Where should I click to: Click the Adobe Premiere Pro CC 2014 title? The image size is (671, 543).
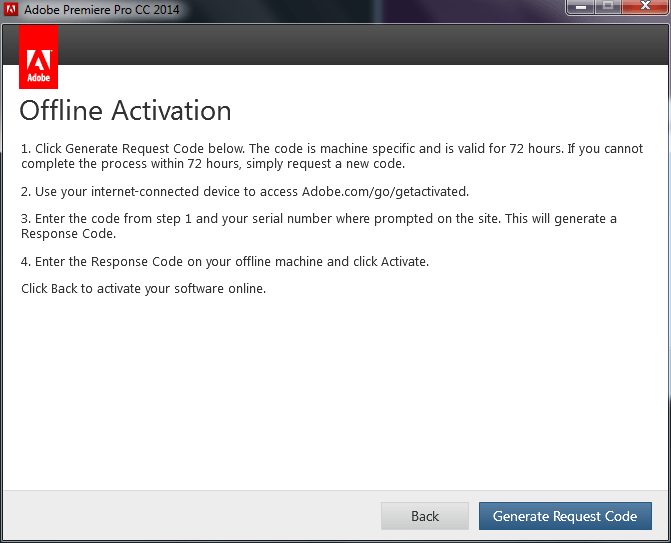(x=102, y=9)
